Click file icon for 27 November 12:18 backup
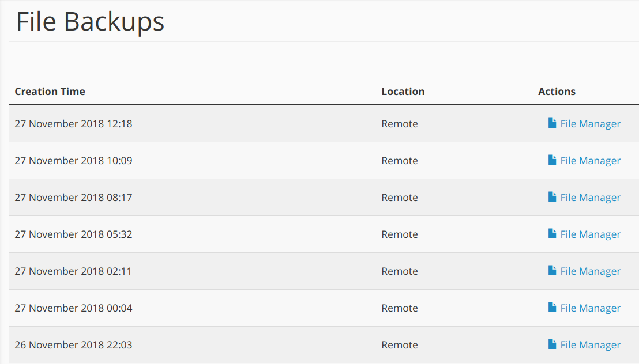The width and height of the screenshot is (639, 364). pos(552,123)
